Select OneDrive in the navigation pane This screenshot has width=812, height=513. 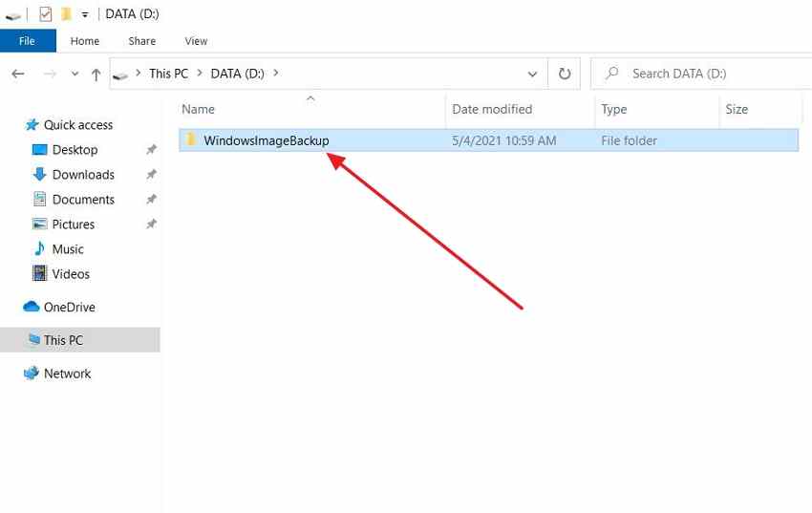[70, 307]
